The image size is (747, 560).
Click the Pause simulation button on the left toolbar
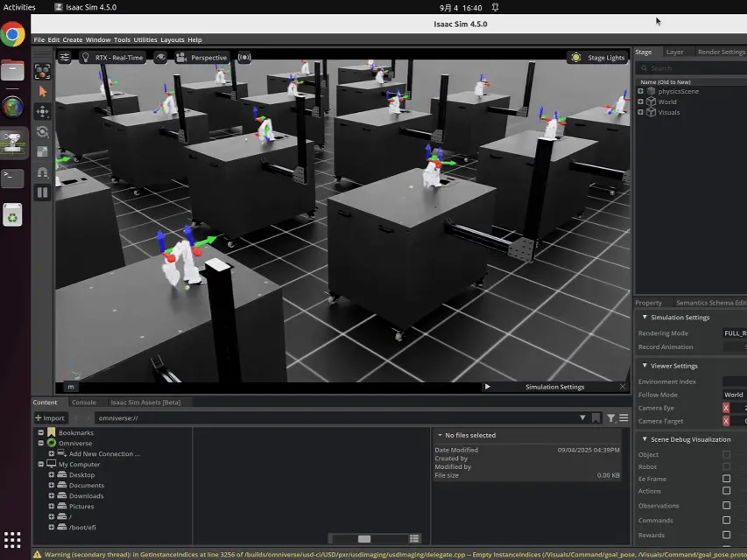[42, 192]
